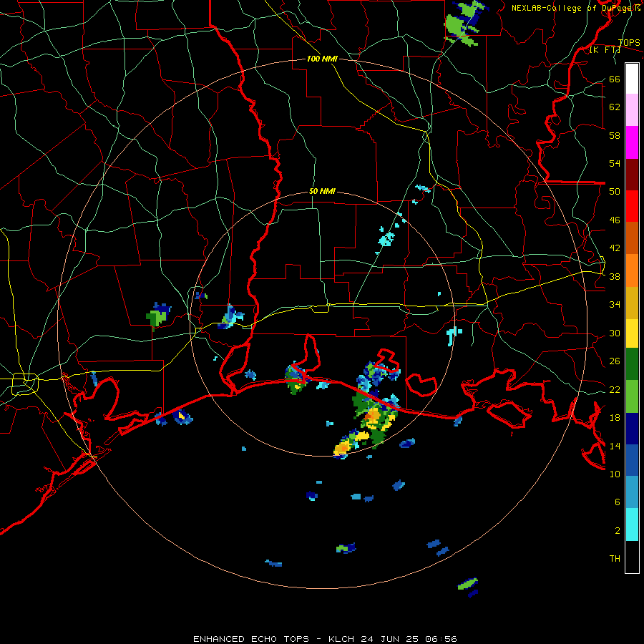Click the legend value 50
The height and width of the screenshot is (644, 644).
tap(615, 192)
